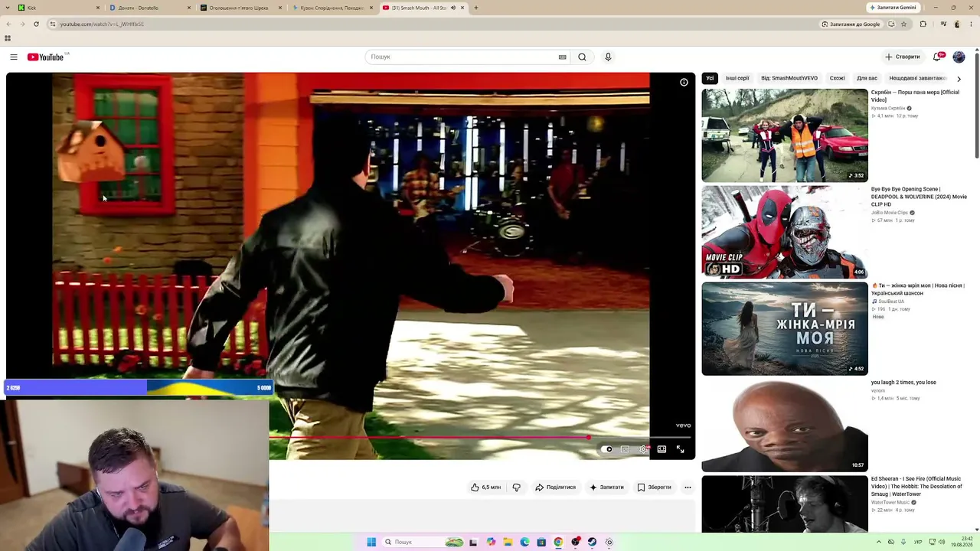Select the Схожі filter chip

tap(838, 78)
